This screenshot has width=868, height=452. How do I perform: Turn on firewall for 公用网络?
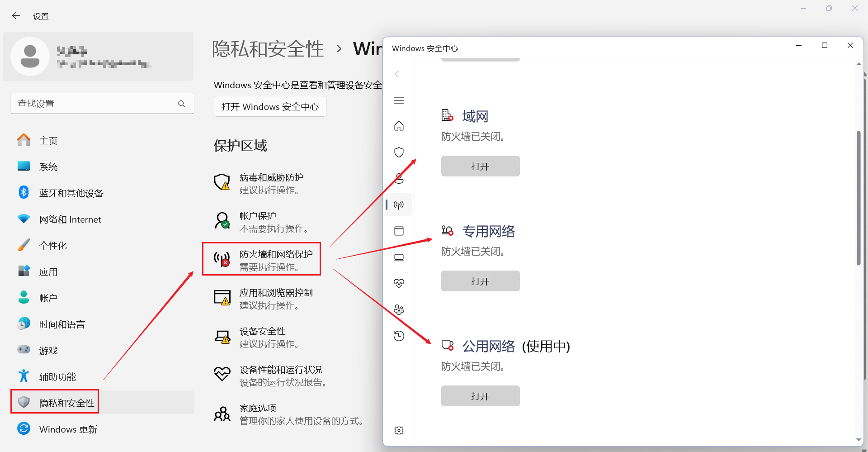point(480,396)
